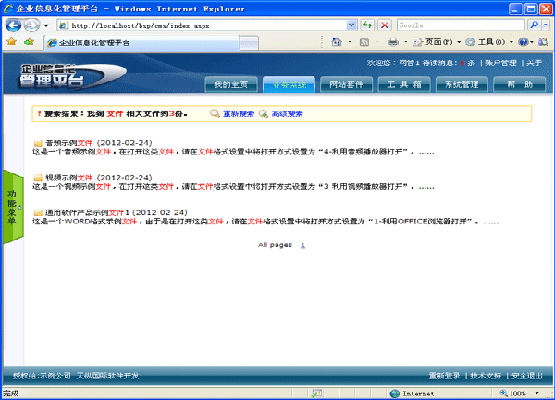Expand the green 功能菜单 side panel
Screen dimensions: 555x400
pyautogui.click(x=13, y=207)
